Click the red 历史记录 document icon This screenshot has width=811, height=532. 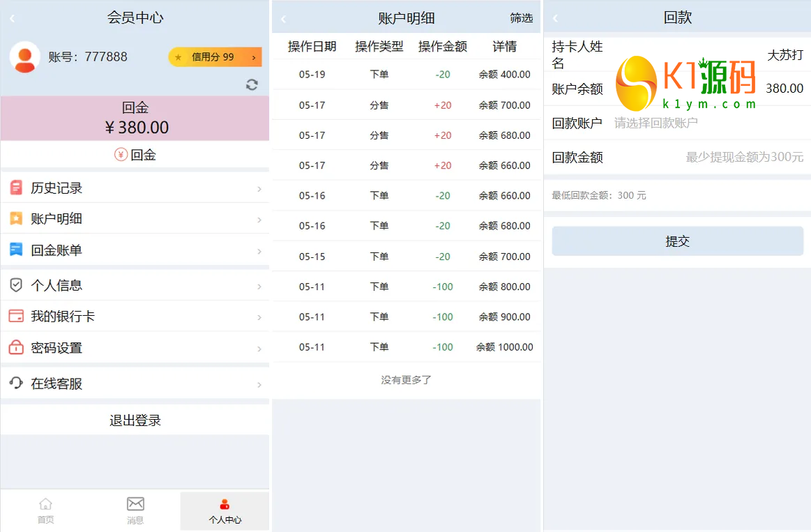(x=16, y=188)
